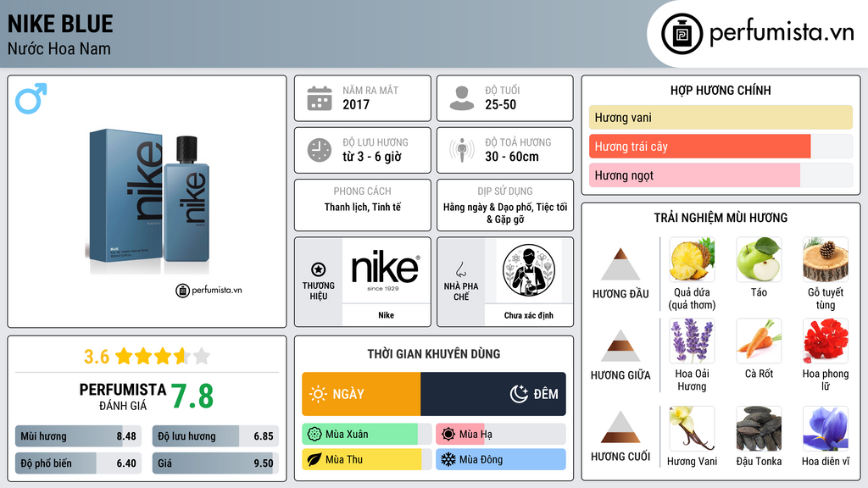Click the dark Đêm nighttime segment
Screen dimensions: 868x488
click(x=493, y=394)
